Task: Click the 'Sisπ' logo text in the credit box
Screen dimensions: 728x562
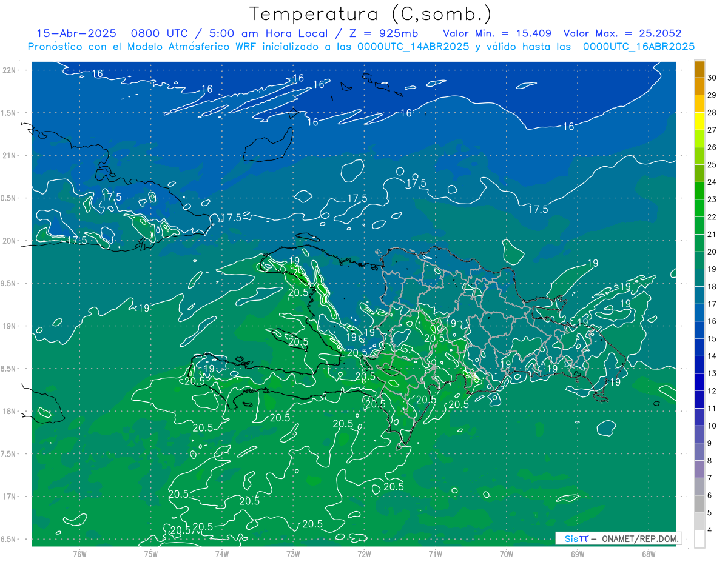Action: click(x=576, y=538)
